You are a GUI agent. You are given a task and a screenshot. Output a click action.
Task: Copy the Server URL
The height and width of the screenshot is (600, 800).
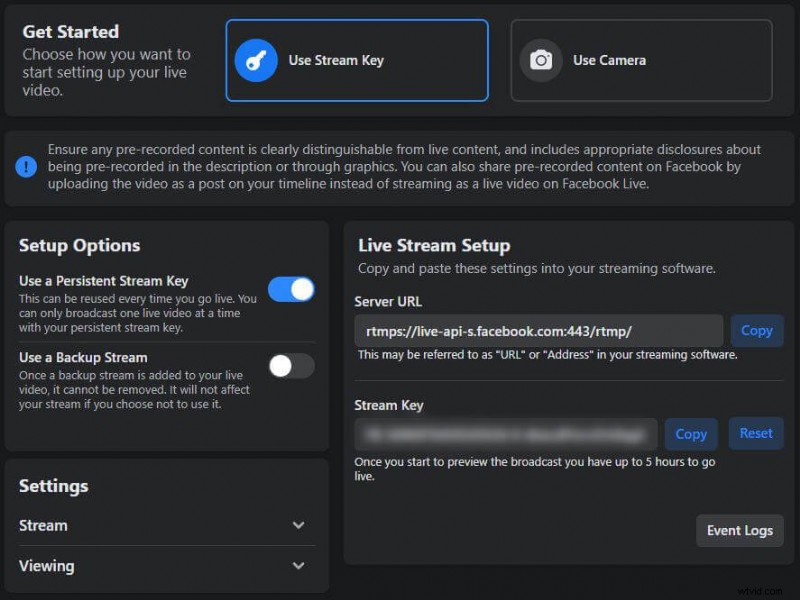757,331
